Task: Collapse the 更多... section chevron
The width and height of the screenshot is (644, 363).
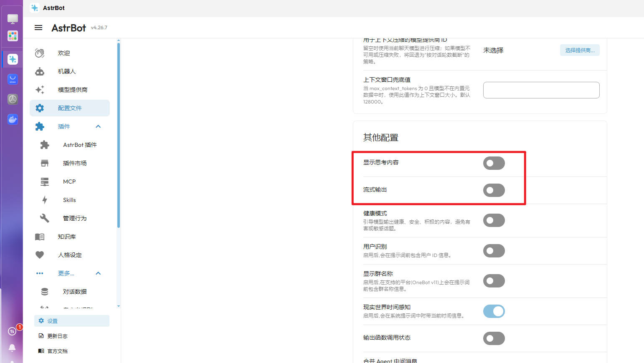Action: coord(98,273)
